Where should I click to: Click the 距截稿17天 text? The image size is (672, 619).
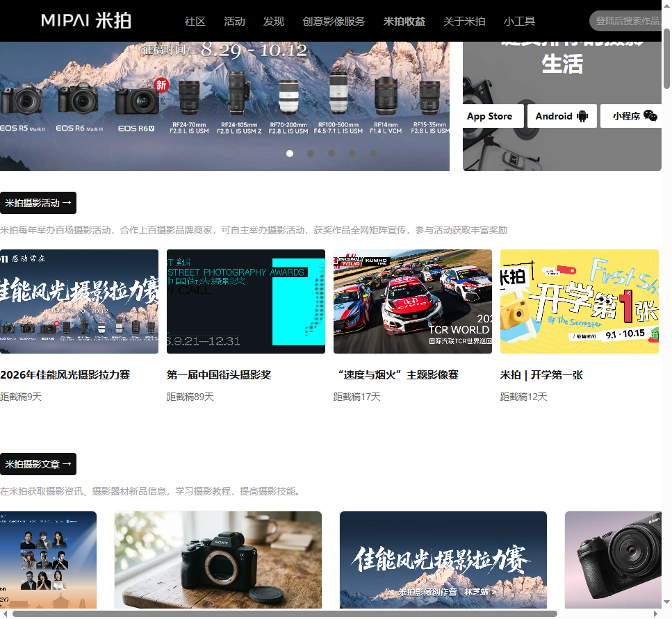click(357, 397)
